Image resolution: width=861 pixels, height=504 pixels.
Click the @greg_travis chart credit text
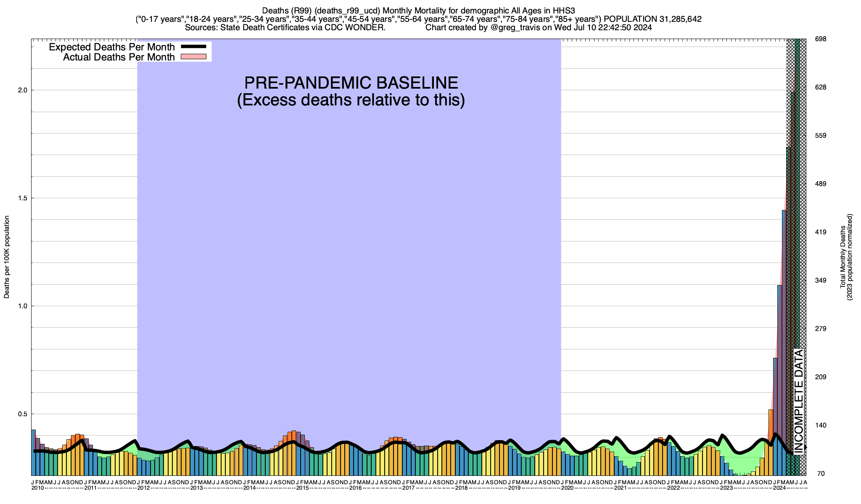click(515, 28)
